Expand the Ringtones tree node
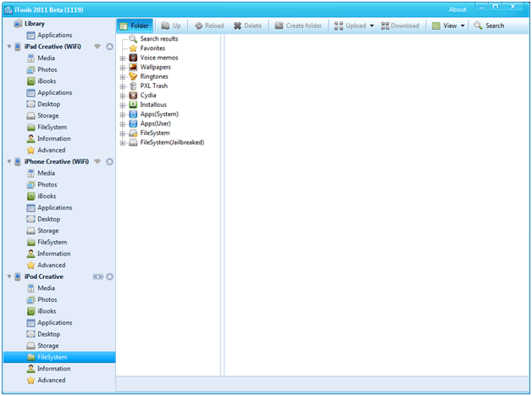532x396 pixels. click(x=123, y=77)
